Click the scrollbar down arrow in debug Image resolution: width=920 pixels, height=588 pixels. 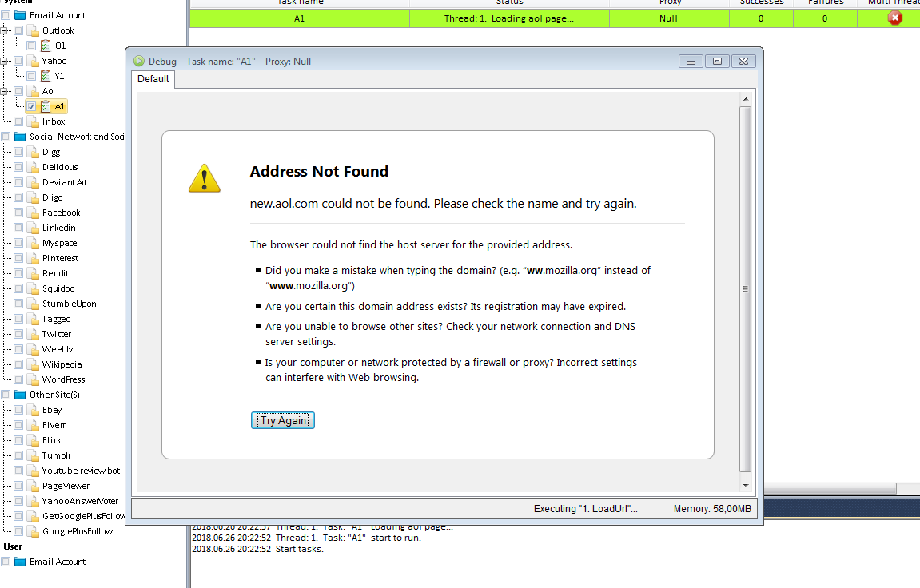point(745,485)
